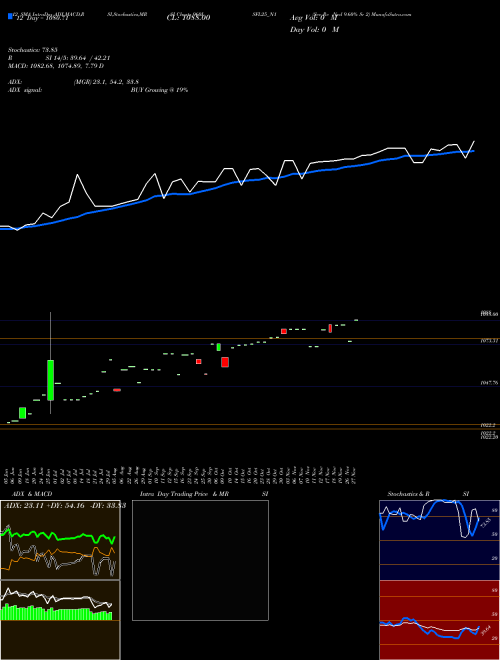Open the empty intraday trading price chart box
The image size is (500, 660).
(200, 560)
